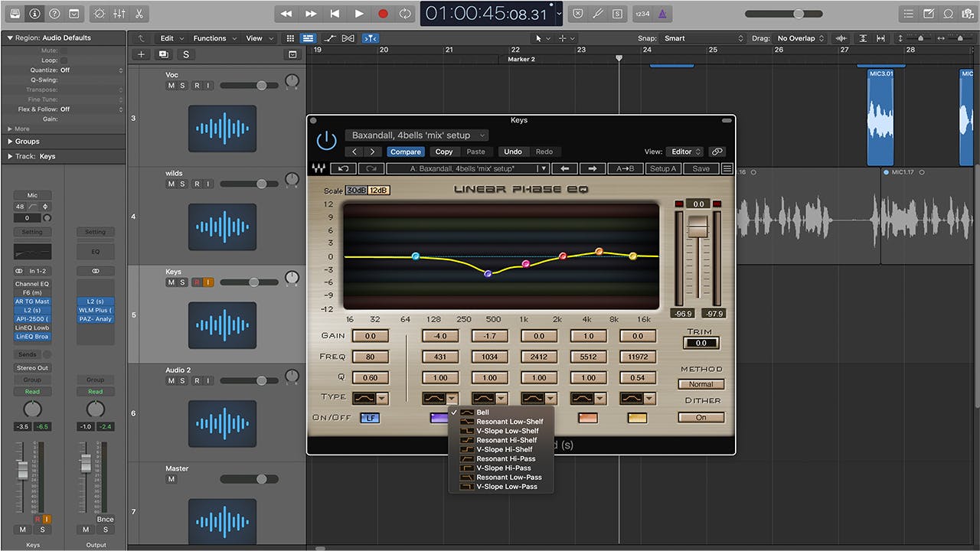Click the 431 frequency value field

(440, 357)
